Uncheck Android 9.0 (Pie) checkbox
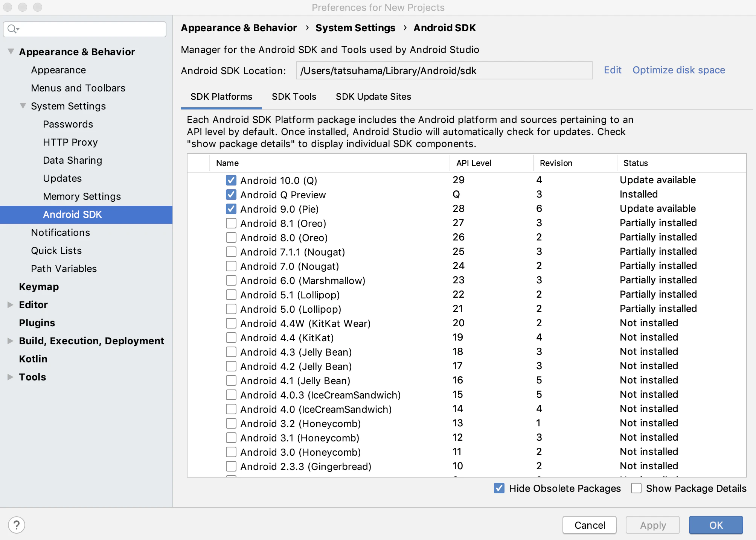 231,209
